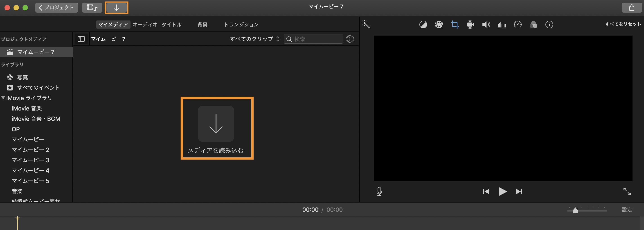Open the color correction palette icon
The image size is (644, 230).
coord(439,25)
